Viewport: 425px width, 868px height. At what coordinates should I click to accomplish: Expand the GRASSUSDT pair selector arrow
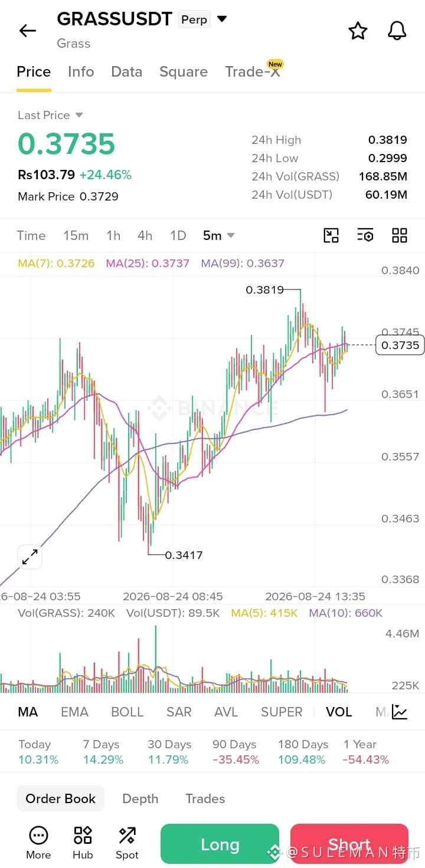coord(222,19)
